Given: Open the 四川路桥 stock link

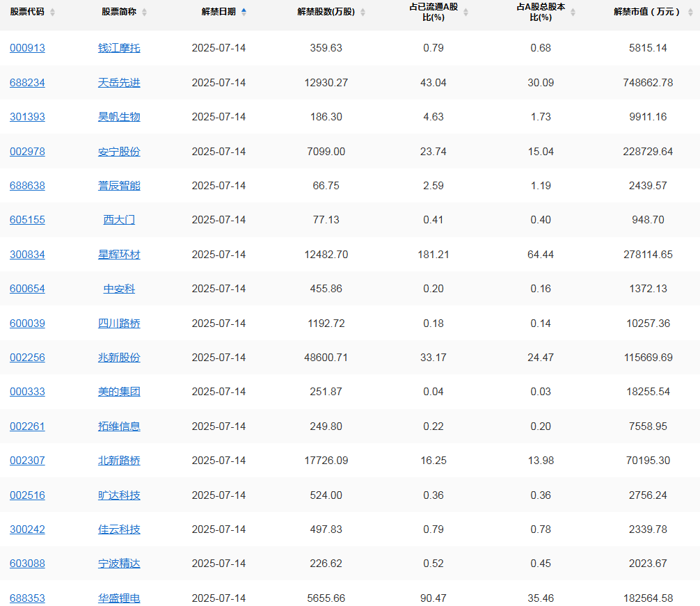Looking at the screenshot, I should pyautogui.click(x=119, y=324).
